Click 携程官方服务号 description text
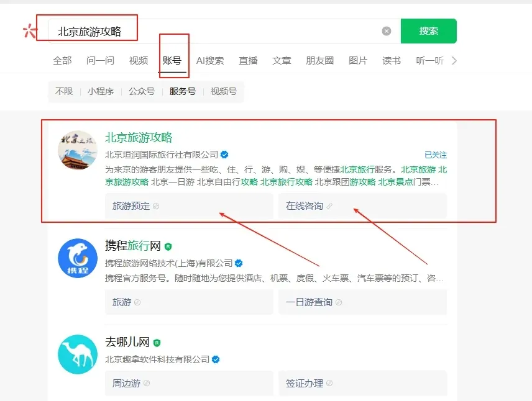Image resolution: width=532 pixels, height=401 pixels. [274, 278]
